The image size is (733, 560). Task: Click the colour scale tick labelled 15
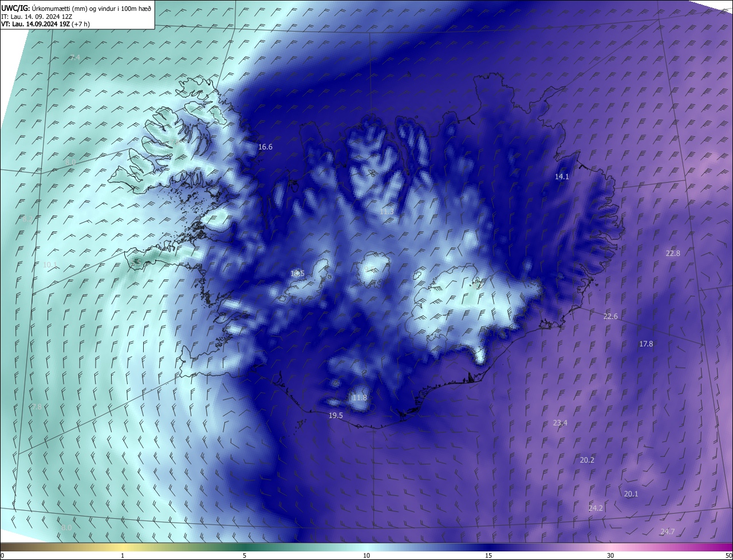(488, 556)
